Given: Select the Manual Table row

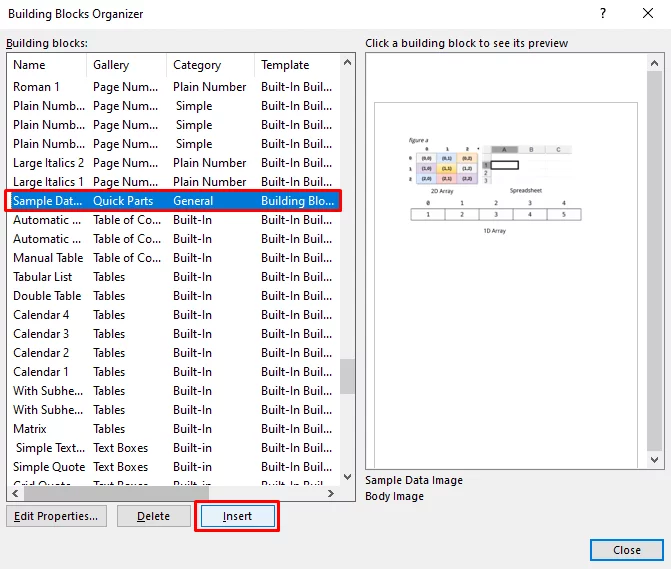Looking at the screenshot, I should point(174,258).
